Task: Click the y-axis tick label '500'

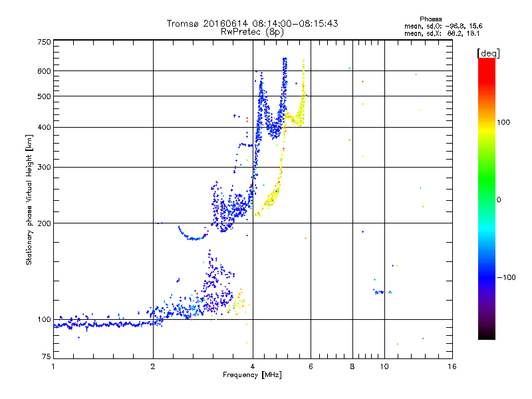Action: (44, 96)
